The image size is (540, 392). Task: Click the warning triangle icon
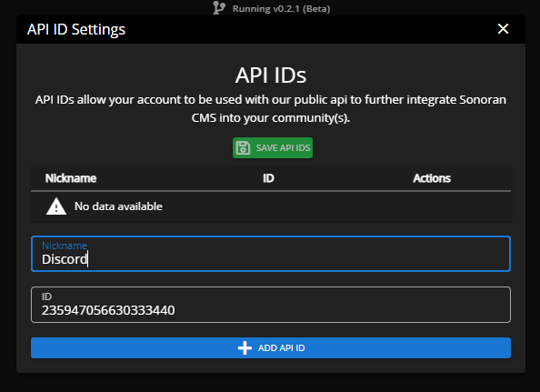tap(56, 206)
